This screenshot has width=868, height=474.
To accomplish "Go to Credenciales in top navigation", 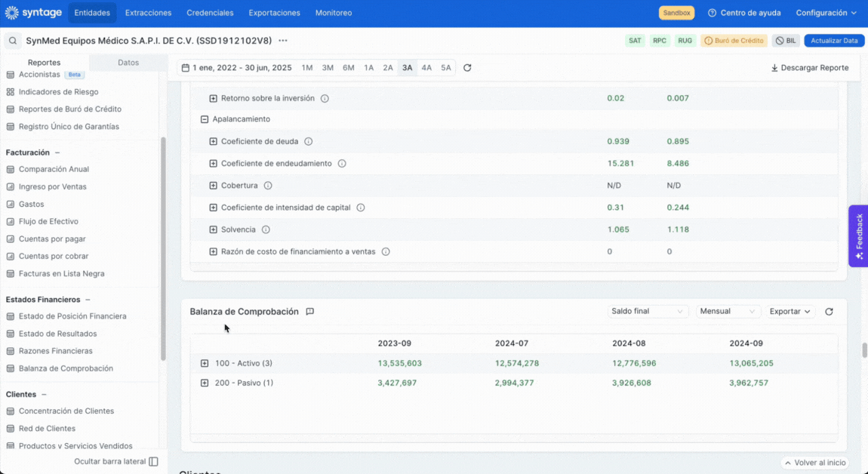I will coord(210,13).
